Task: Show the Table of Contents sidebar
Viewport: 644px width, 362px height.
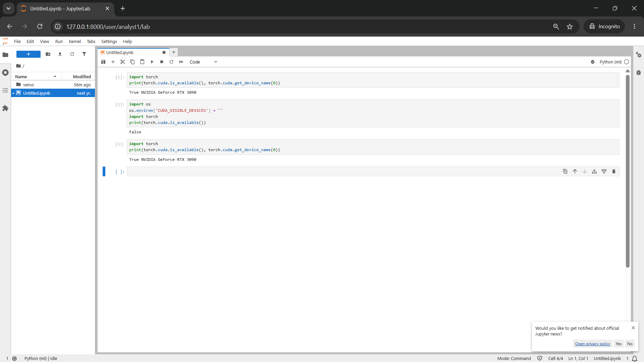Action: tap(5, 90)
